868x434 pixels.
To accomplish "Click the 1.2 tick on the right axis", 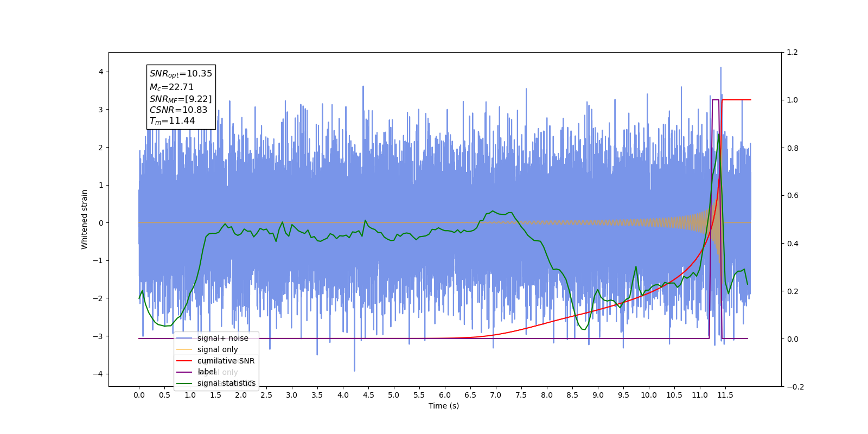I will point(792,53).
